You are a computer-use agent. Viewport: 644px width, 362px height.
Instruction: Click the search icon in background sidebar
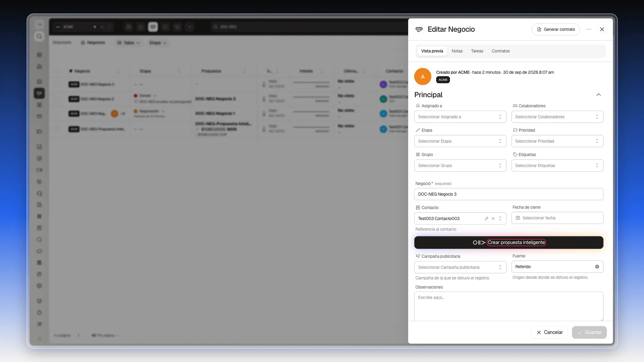coord(39,37)
